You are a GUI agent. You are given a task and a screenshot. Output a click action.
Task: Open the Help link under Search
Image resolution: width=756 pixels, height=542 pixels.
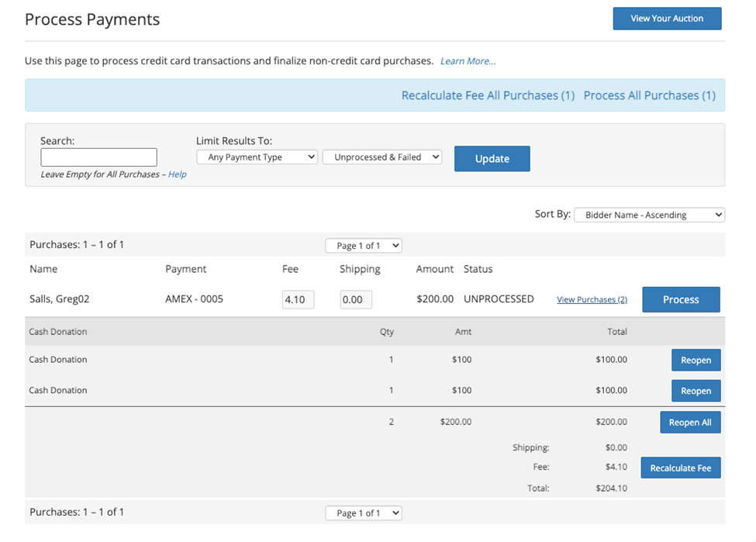point(177,174)
